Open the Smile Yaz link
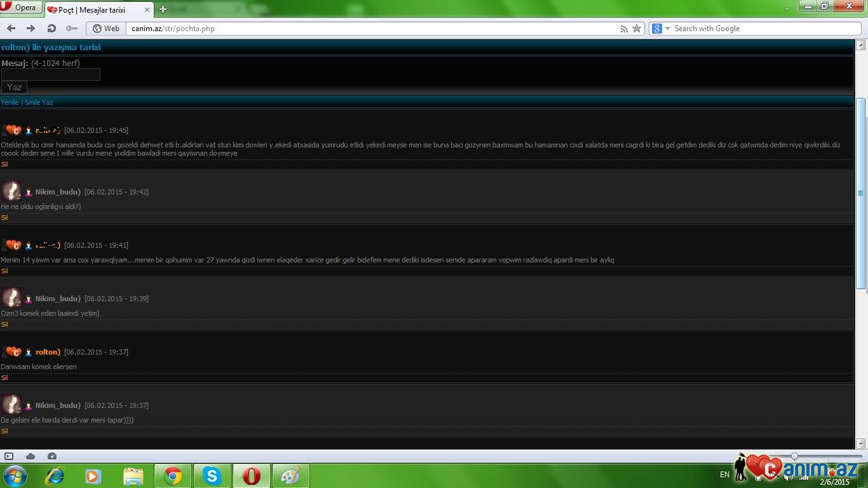868x488 pixels. (39, 102)
